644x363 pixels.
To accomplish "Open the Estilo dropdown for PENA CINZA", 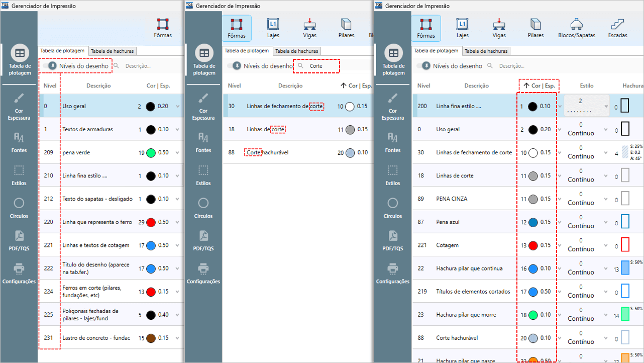I will 606,199.
